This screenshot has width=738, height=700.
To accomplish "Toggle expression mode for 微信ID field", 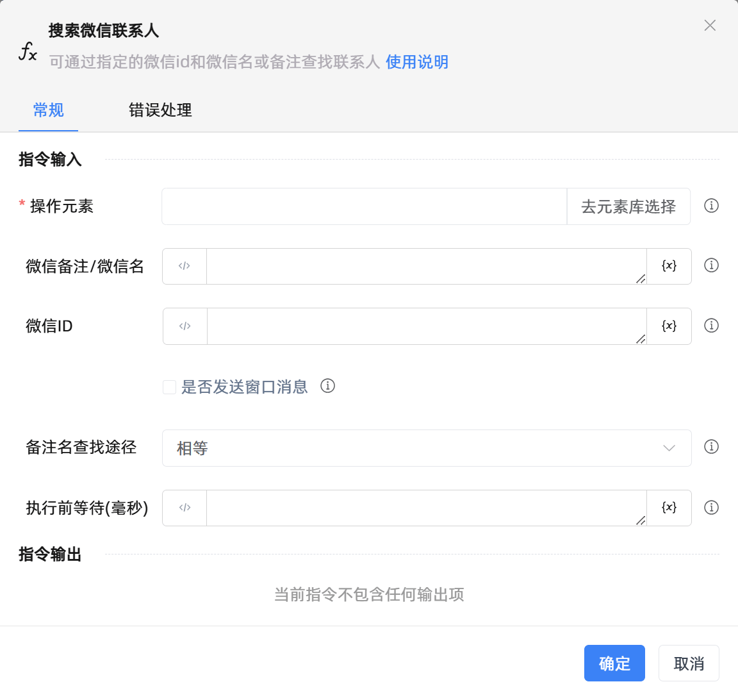I will pyautogui.click(x=185, y=326).
